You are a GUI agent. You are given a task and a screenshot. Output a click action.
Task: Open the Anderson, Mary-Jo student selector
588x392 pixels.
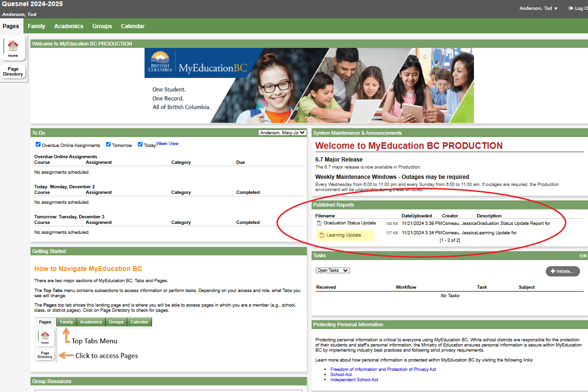282,132
